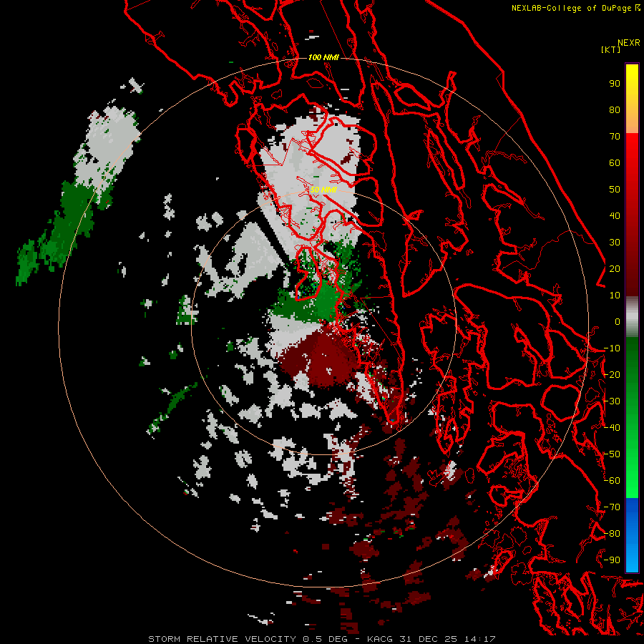Click the 50 value on the velocity scale
The height and width of the screenshot is (644, 644).
pos(615,190)
